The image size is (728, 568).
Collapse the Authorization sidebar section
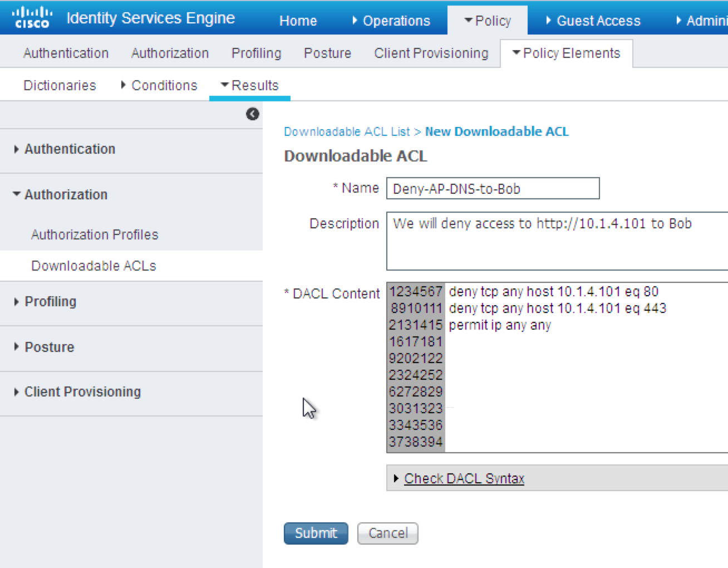click(65, 194)
